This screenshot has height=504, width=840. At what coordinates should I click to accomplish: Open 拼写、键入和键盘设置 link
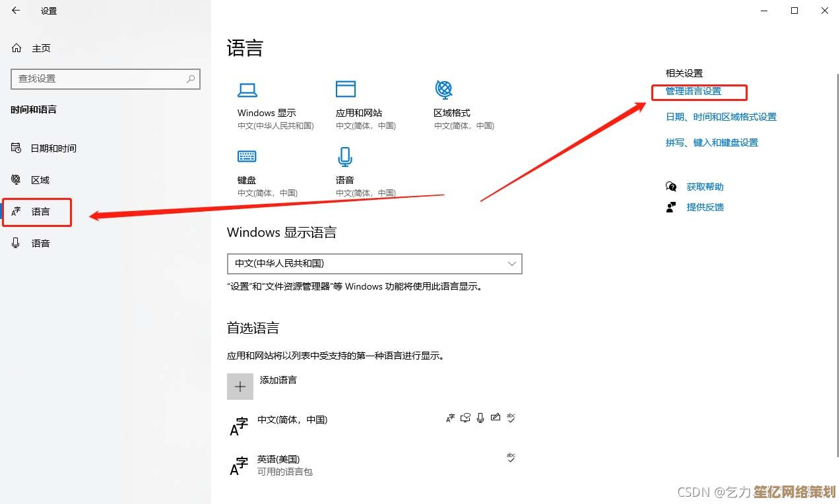tap(711, 142)
